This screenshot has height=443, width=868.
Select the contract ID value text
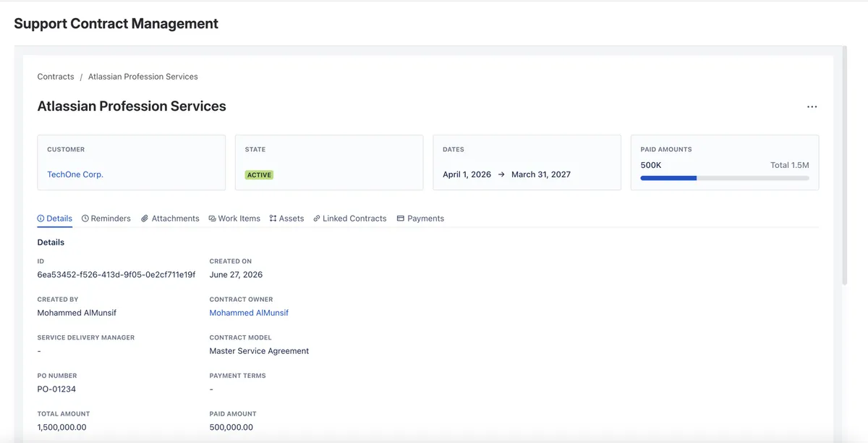(x=116, y=274)
